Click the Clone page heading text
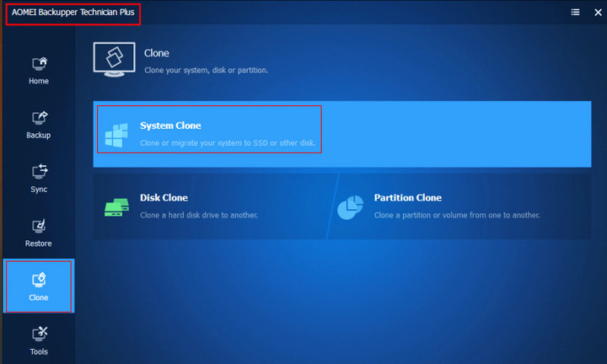The width and height of the screenshot is (607, 364). tap(157, 53)
